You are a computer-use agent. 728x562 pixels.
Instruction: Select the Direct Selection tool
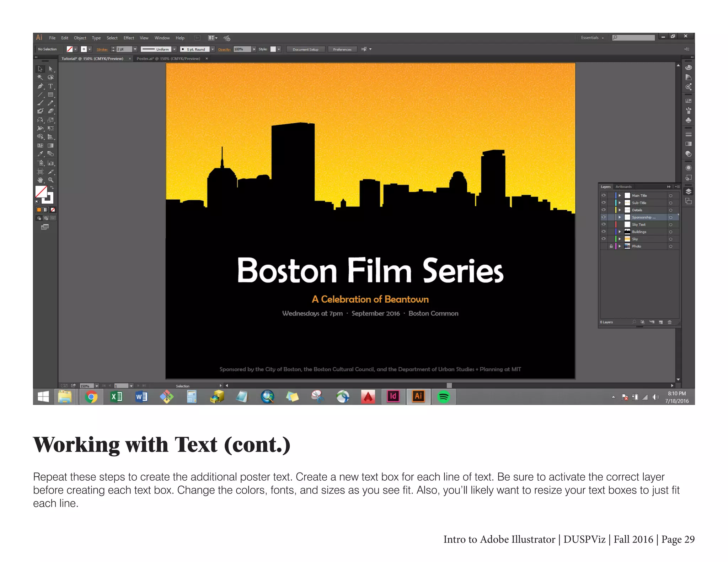point(50,69)
